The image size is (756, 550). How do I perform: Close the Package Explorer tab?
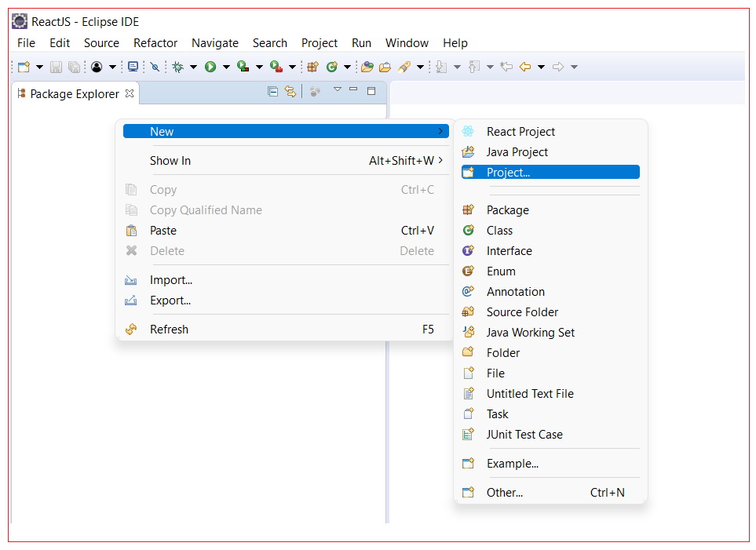pos(130,93)
